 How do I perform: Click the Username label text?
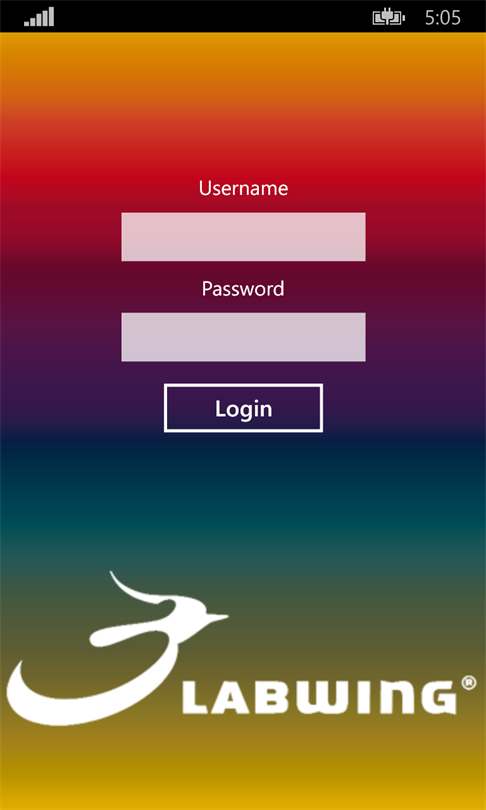pyautogui.click(x=243, y=188)
